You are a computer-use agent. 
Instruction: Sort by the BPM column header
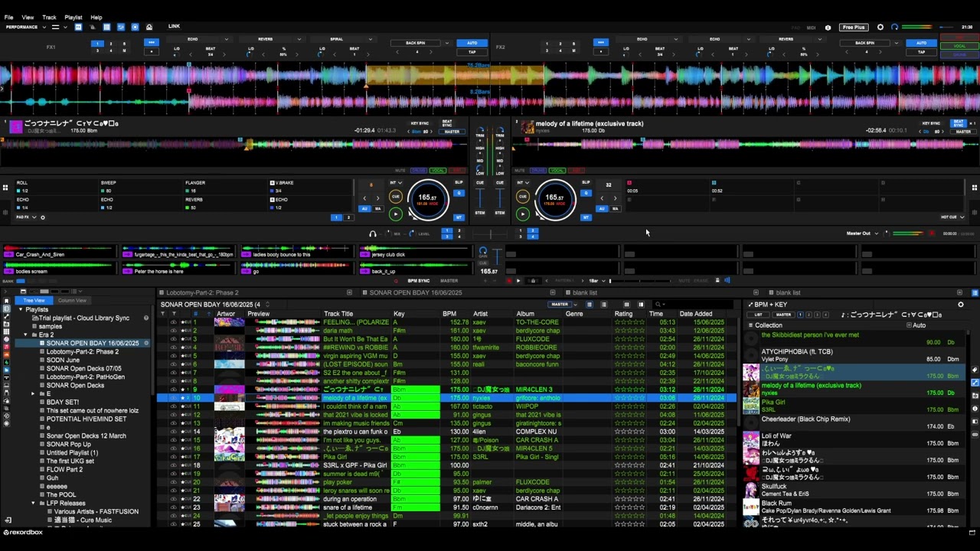[449, 314]
